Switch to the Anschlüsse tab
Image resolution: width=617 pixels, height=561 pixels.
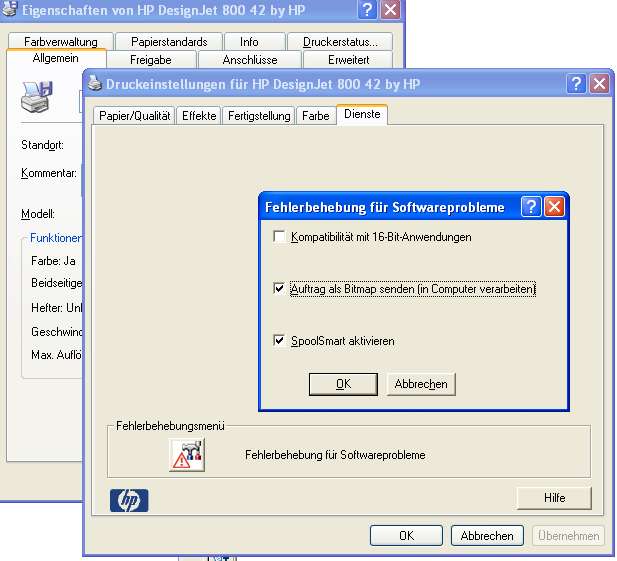coord(250,60)
